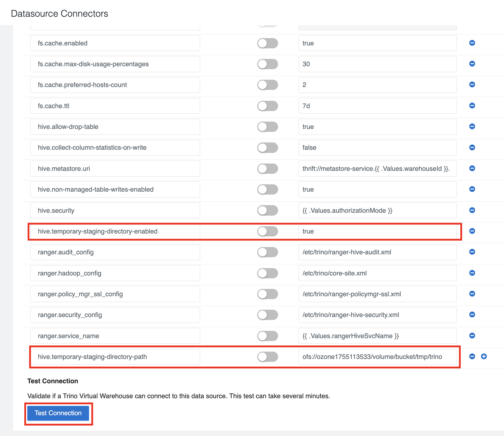Click the hive.metastore.uri thrift value field
Screen dimensions: 504x436
tap(377, 169)
